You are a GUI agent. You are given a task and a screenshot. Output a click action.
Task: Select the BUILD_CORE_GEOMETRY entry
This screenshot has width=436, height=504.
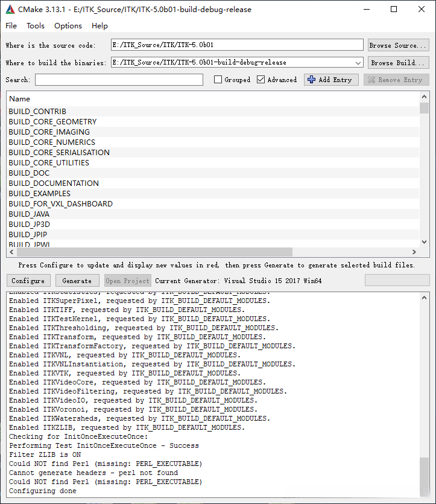coord(213,122)
